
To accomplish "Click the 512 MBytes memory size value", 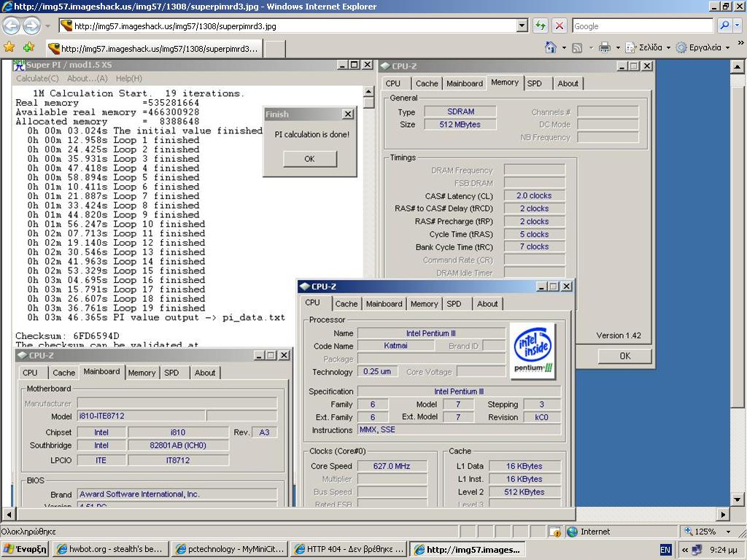I will 460,124.
